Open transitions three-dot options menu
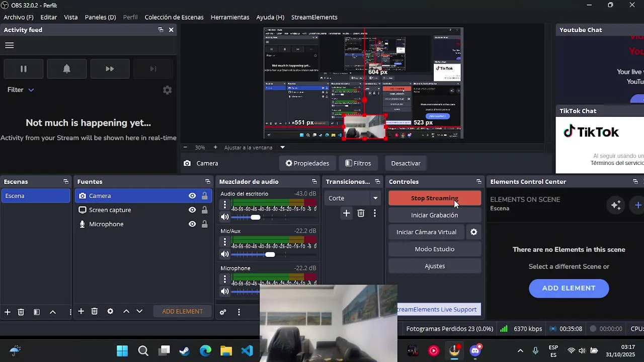This screenshot has width=644, height=362. pyautogui.click(x=374, y=214)
